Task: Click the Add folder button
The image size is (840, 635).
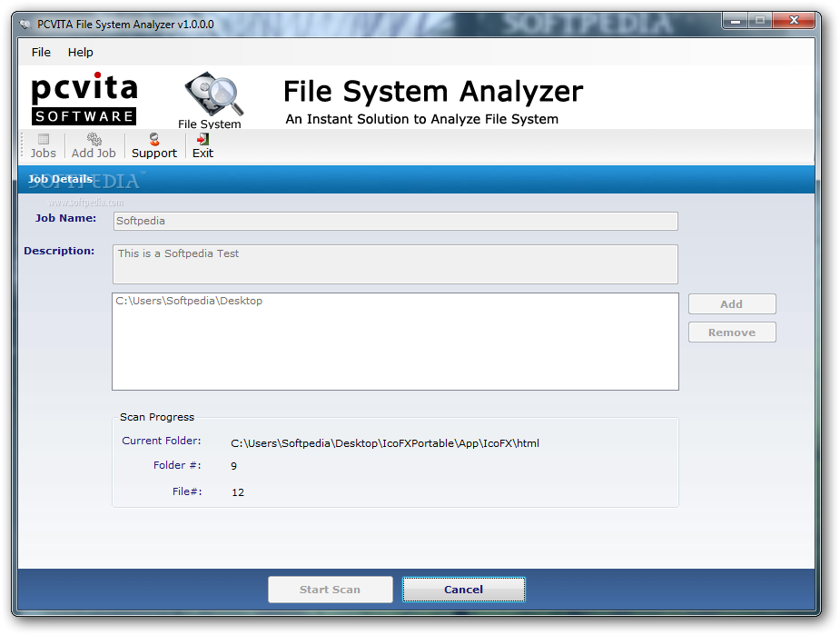Action: pos(732,303)
